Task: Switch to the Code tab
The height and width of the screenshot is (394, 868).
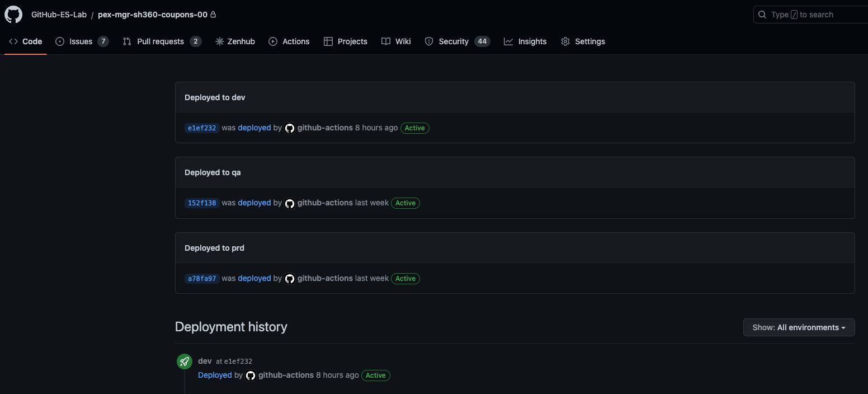Action: pyautogui.click(x=26, y=41)
